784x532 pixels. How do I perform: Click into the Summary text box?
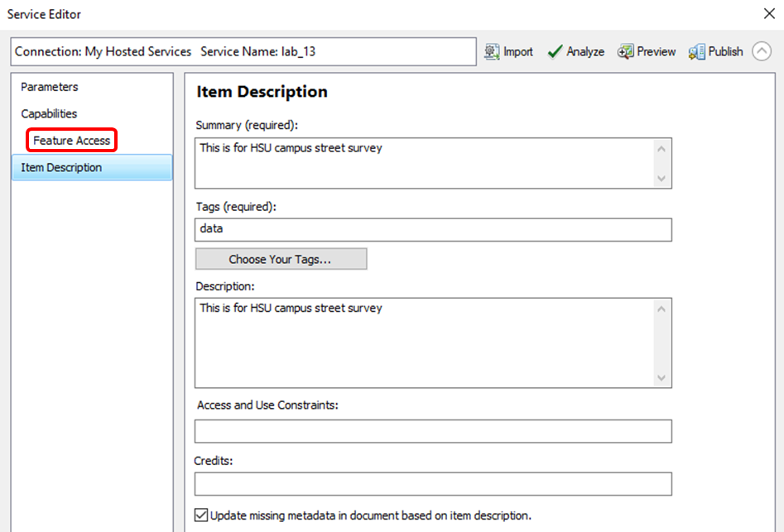[422, 163]
